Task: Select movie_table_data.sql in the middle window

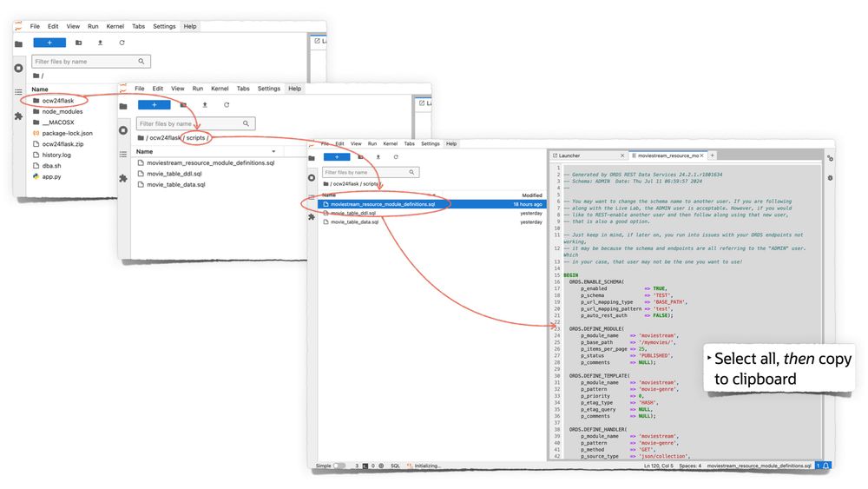Action: point(176,184)
